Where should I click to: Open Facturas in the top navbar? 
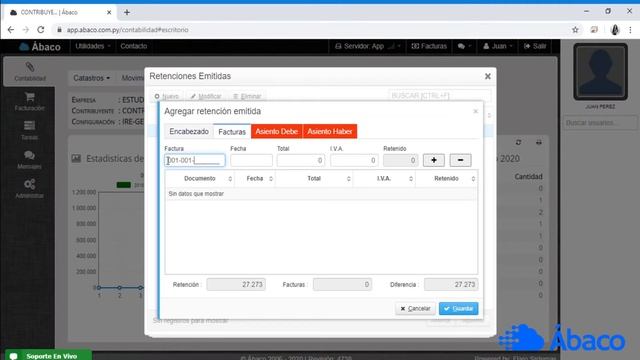[x=429, y=46]
